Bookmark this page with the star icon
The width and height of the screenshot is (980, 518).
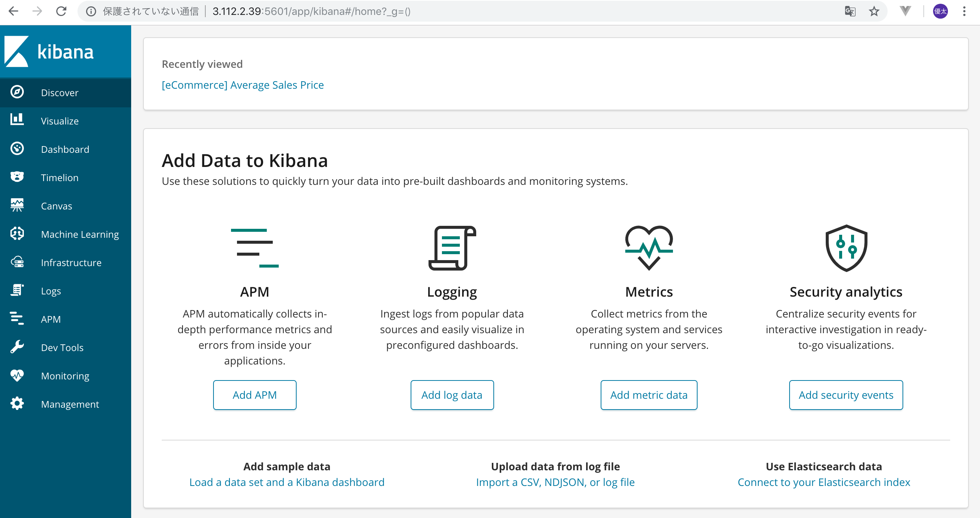(874, 12)
